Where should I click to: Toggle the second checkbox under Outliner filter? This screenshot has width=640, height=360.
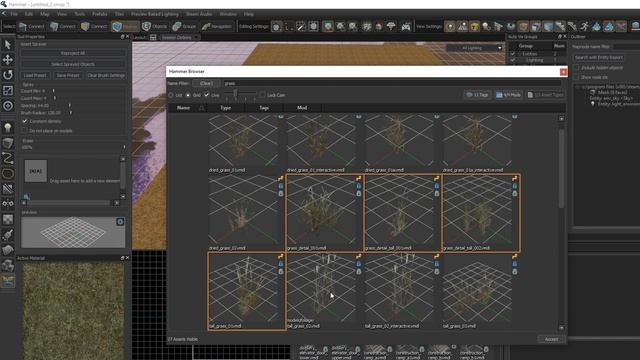coord(576,77)
